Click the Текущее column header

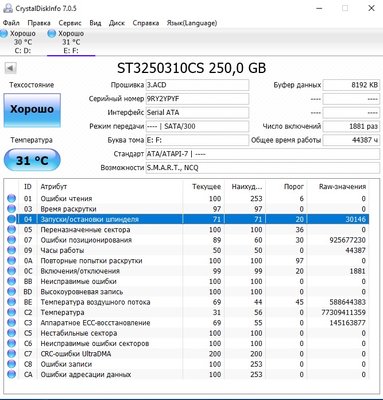coord(207,187)
